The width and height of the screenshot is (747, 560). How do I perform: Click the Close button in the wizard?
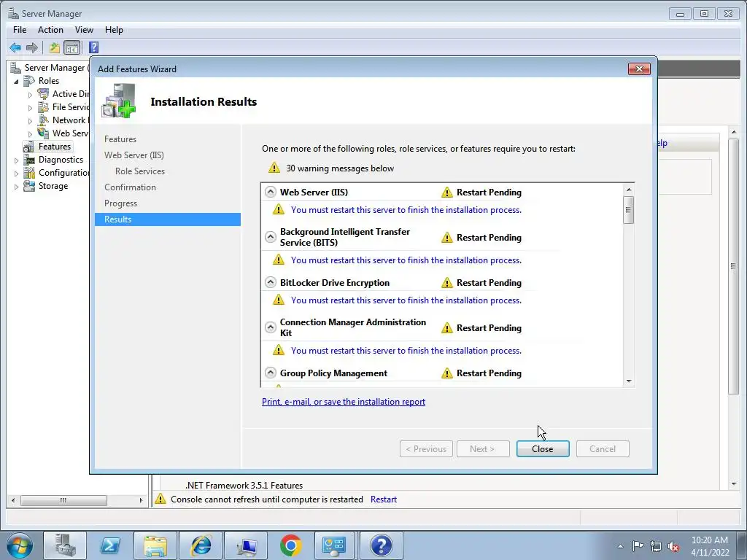543,449
